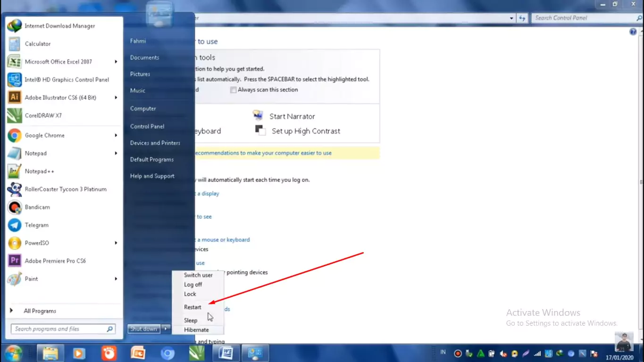This screenshot has height=362, width=644.
Task: Open CorelDRAW taskbar icon
Action: pyautogui.click(x=197, y=353)
